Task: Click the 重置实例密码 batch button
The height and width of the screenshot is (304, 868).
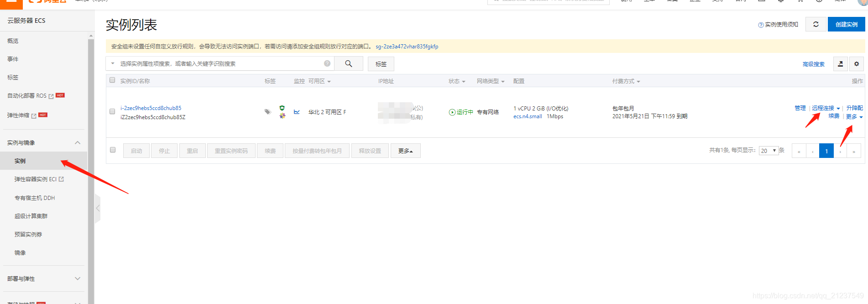Action: coord(231,151)
